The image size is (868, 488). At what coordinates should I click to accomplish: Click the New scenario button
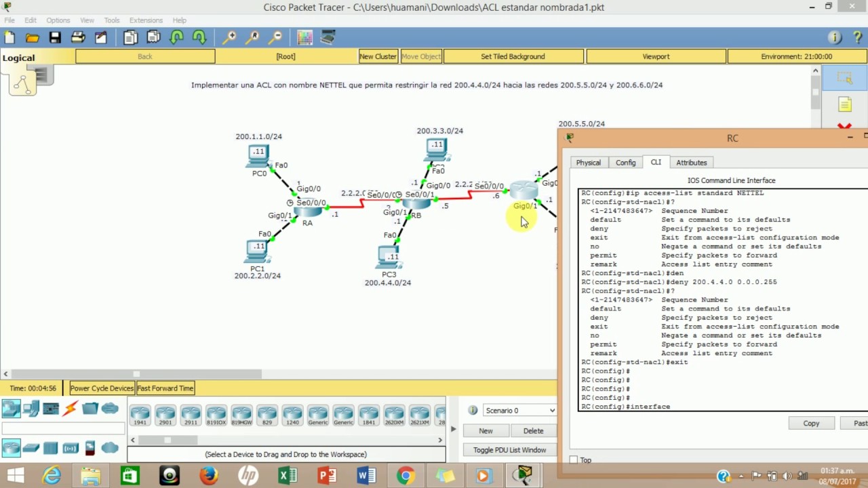point(486,431)
